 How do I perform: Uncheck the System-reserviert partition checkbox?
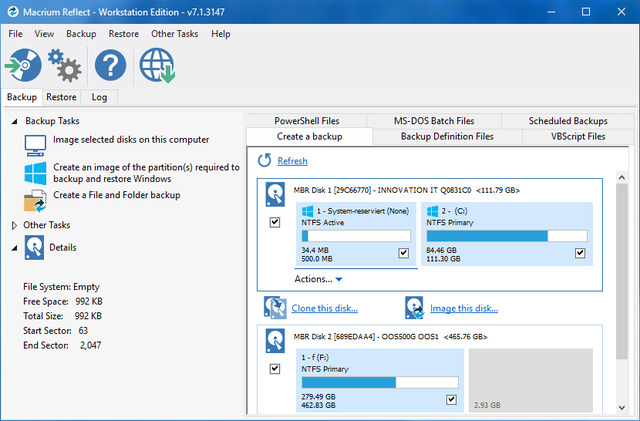pyautogui.click(x=404, y=254)
